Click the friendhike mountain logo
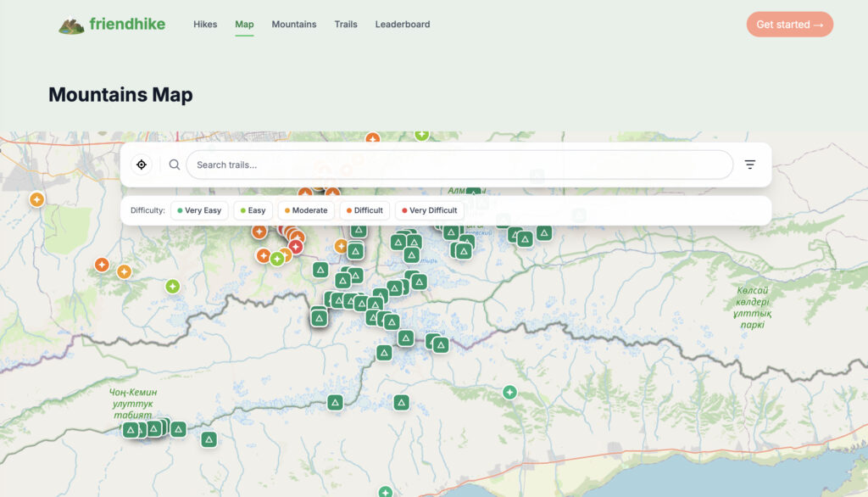Image resolution: width=868 pixels, height=497 pixels. tap(71, 25)
